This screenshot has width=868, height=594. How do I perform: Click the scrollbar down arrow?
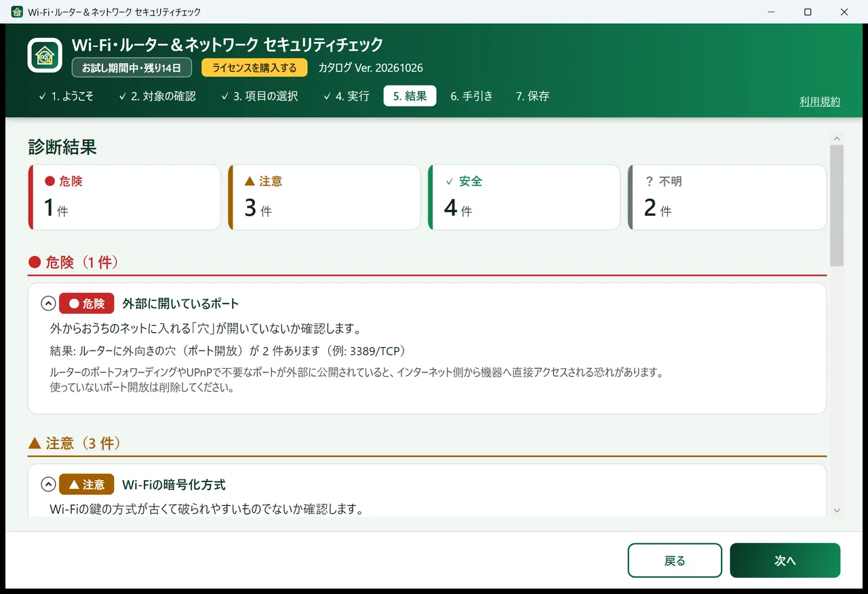click(837, 510)
